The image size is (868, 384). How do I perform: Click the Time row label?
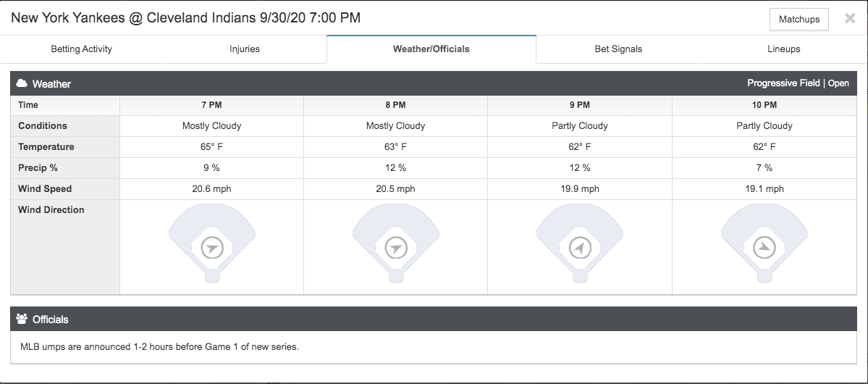click(x=28, y=105)
